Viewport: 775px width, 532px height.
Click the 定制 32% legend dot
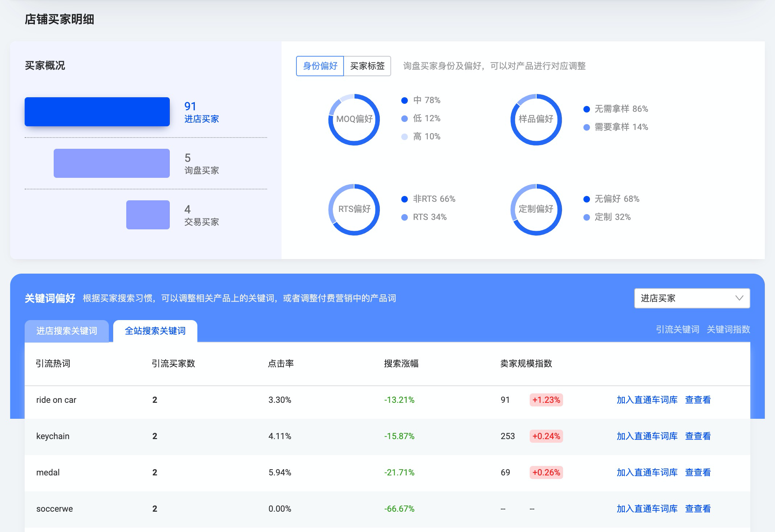(x=587, y=217)
